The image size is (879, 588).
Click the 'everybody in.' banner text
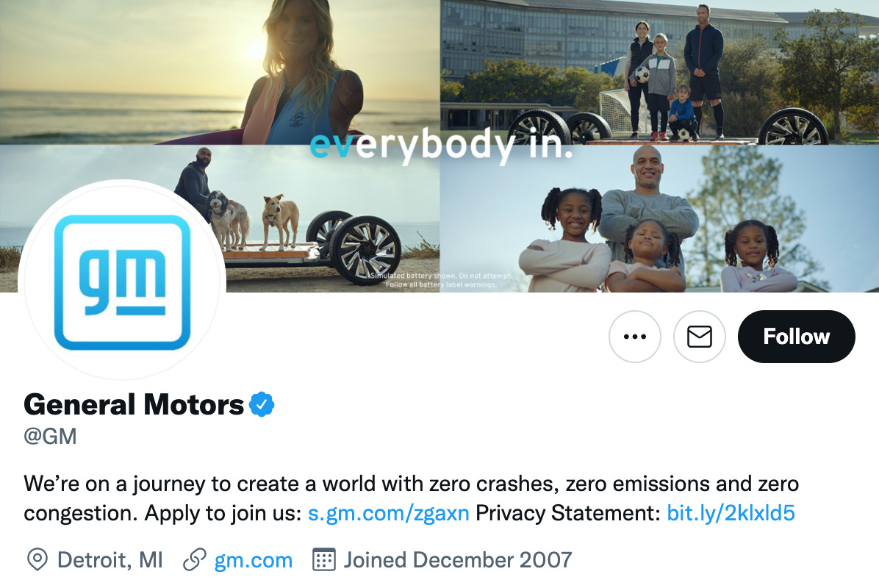coord(441,145)
